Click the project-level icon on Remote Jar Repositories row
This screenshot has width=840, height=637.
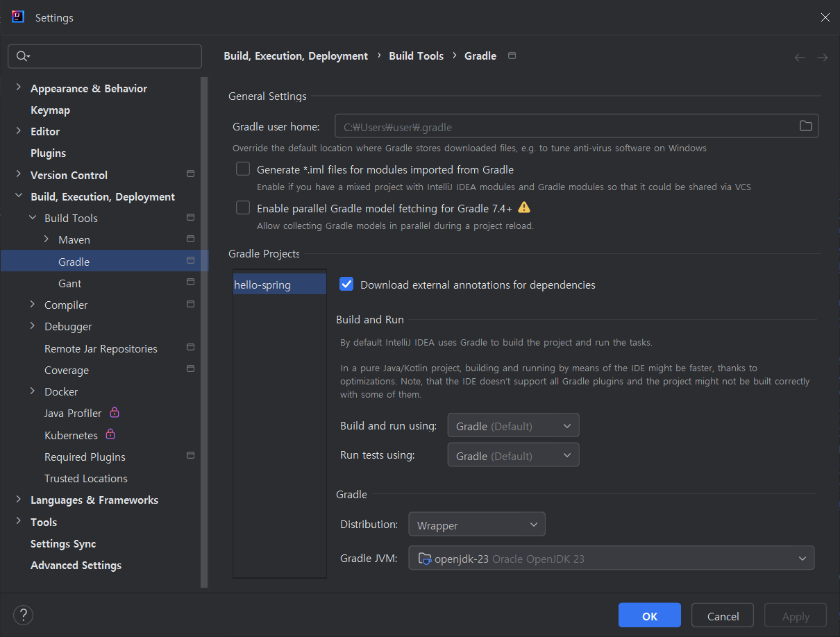click(190, 347)
